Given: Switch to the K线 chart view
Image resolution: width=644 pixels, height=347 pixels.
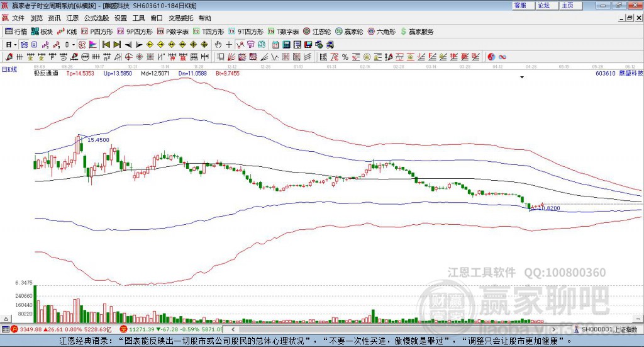Looking at the screenshot, I should pyautogui.click(x=67, y=31).
